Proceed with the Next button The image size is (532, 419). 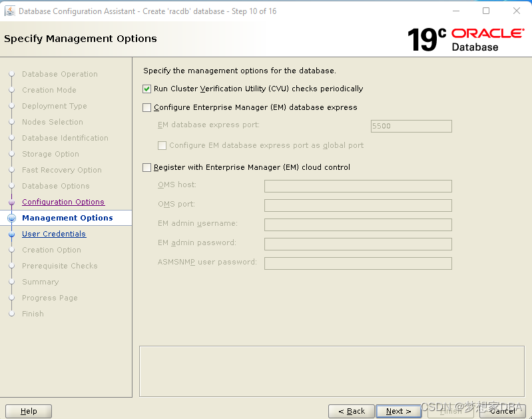click(x=399, y=411)
